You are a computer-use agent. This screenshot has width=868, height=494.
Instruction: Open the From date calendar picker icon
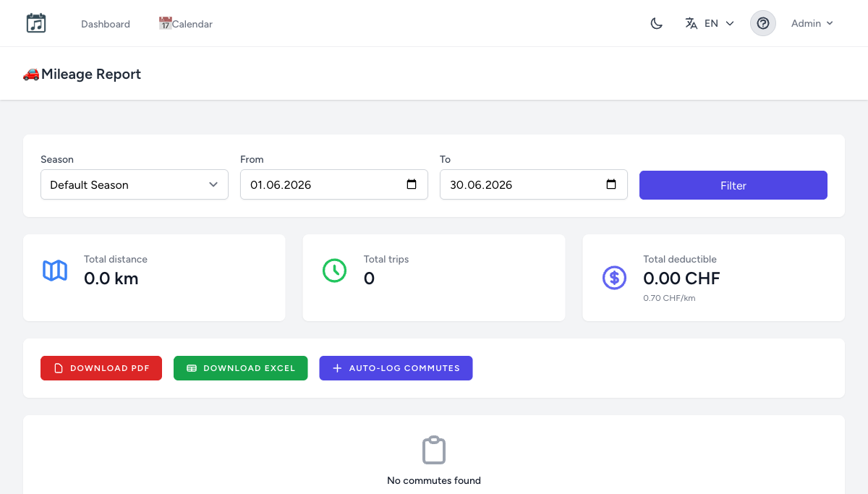click(412, 184)
